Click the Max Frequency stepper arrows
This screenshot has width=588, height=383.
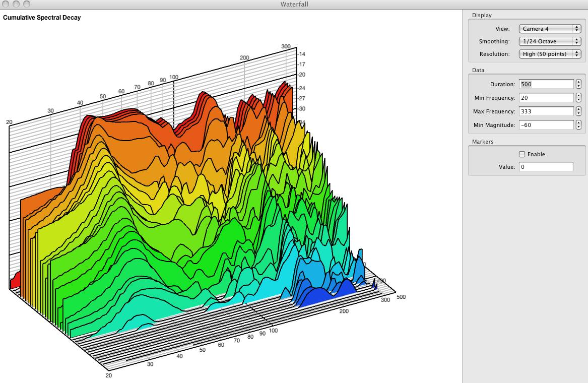pyautogui.click(x=578, y=111)
